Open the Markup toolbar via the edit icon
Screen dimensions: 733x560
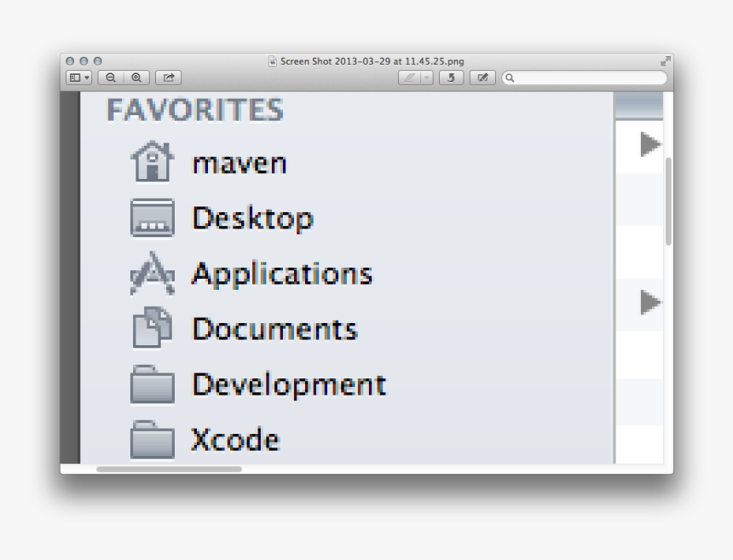click(482, 77)
